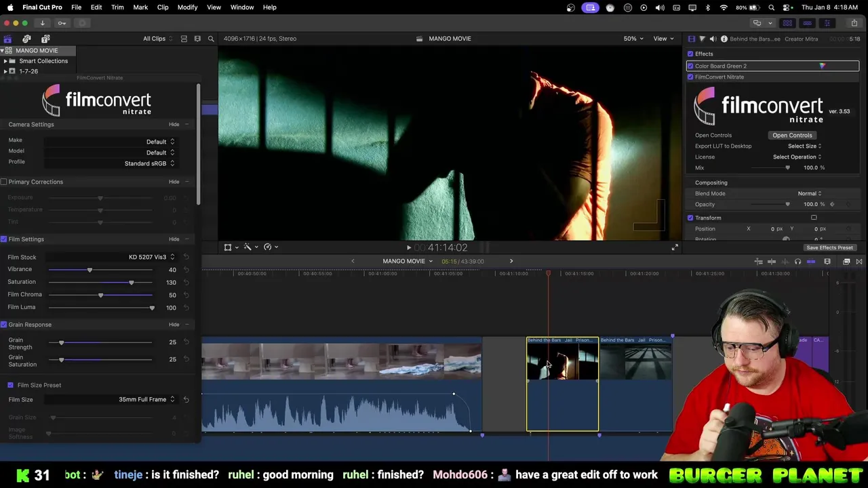Open the viewer 50% zoom dropdown

coord(634,39)
